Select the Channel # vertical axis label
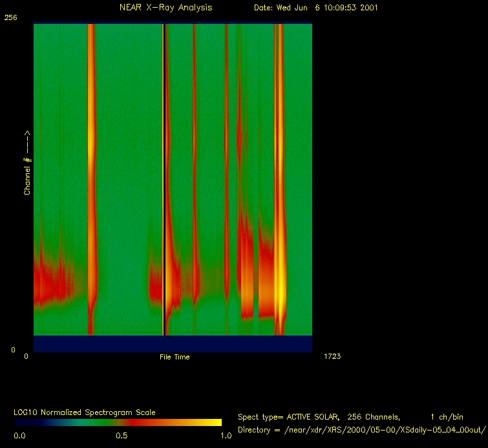This screenshot has height=448, width=488. 28,163
